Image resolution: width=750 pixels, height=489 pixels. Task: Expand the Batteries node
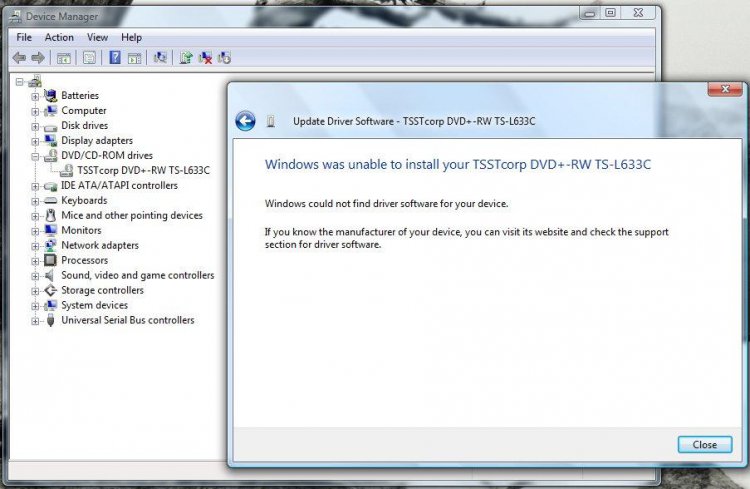click(x=35, y=97)
